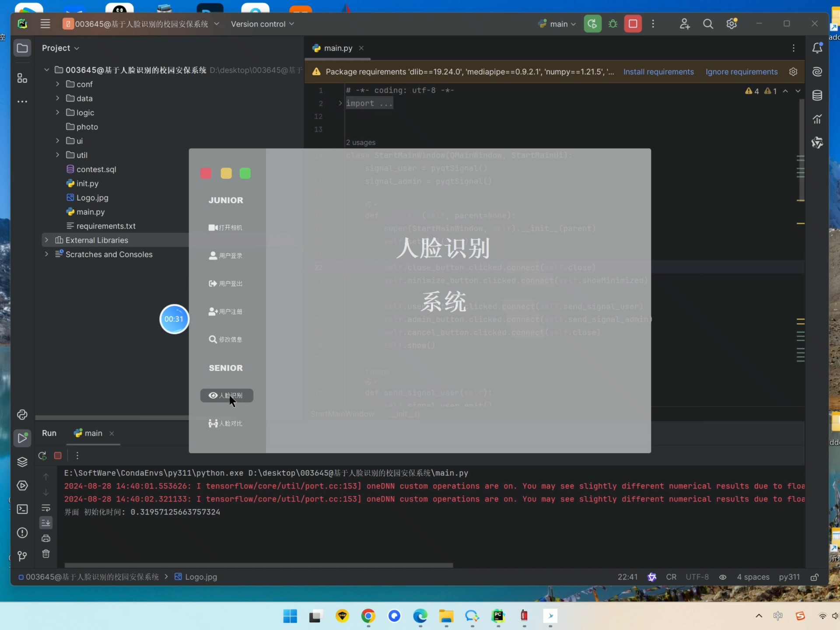The image size is (840, 630).
Task: Open Project view options dropdown
Action: coord(60,48)
